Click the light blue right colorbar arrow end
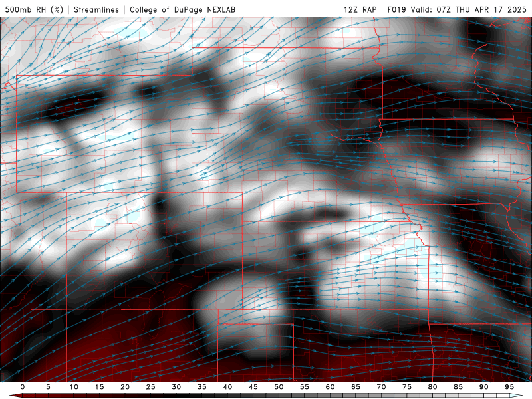The height and width of the screenshot is (399, 532). (516, 396)
